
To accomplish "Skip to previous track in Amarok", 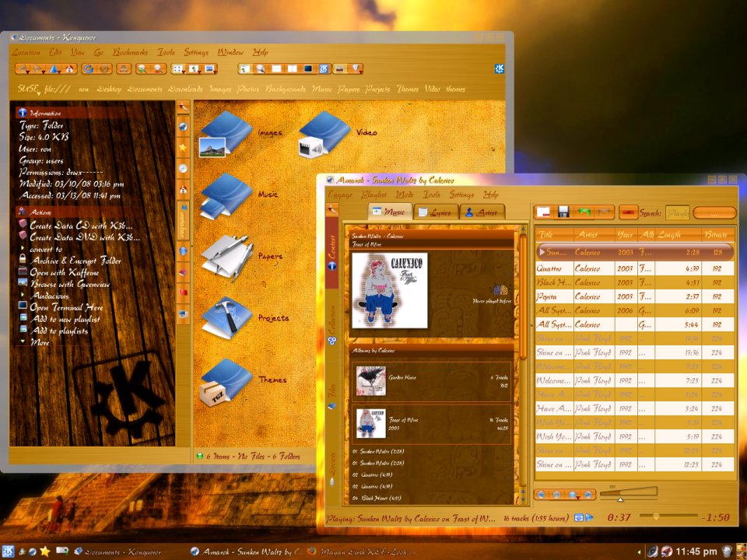I will [x=541, y=495].
